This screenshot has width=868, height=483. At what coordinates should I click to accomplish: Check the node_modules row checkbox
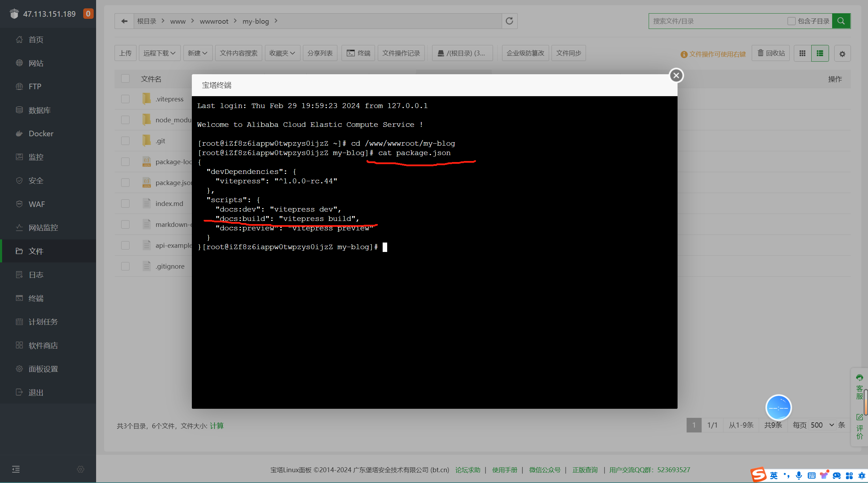125,120
